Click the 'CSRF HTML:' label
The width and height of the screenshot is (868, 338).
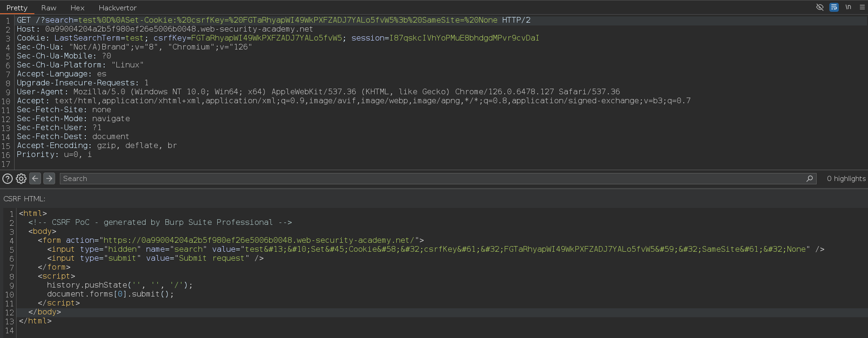point(25,199)
